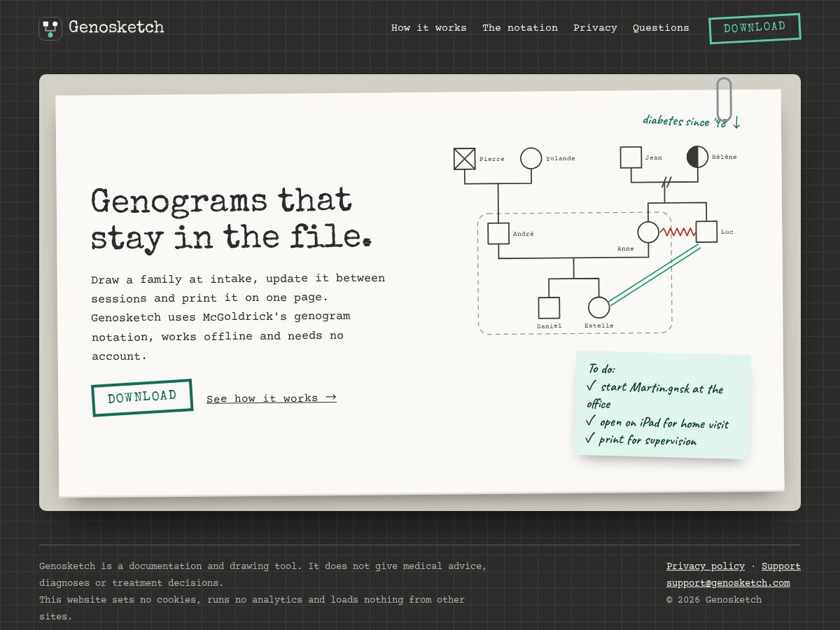This screenshot has width=840, height=630.
Task: Click the Anne name label
Action: point(626,248)
